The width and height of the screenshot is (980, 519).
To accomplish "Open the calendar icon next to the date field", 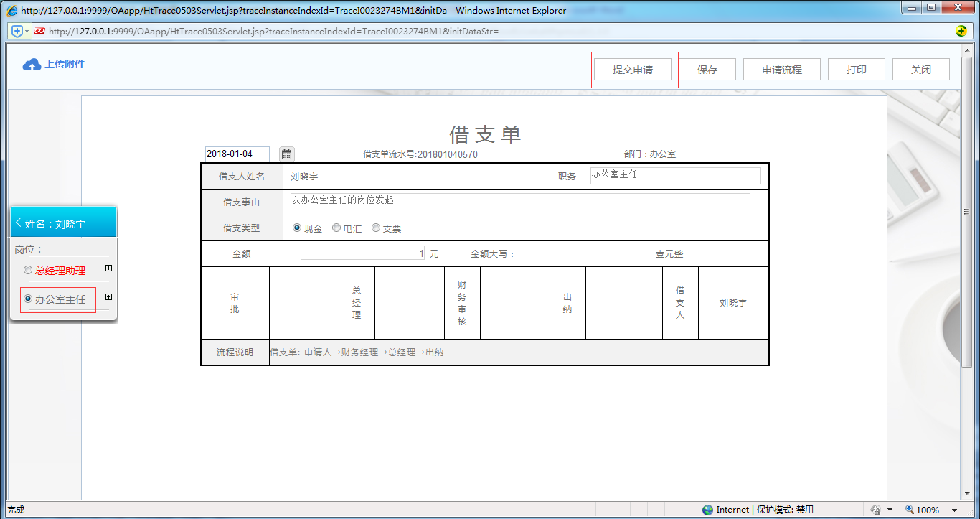I will (286, 154).
